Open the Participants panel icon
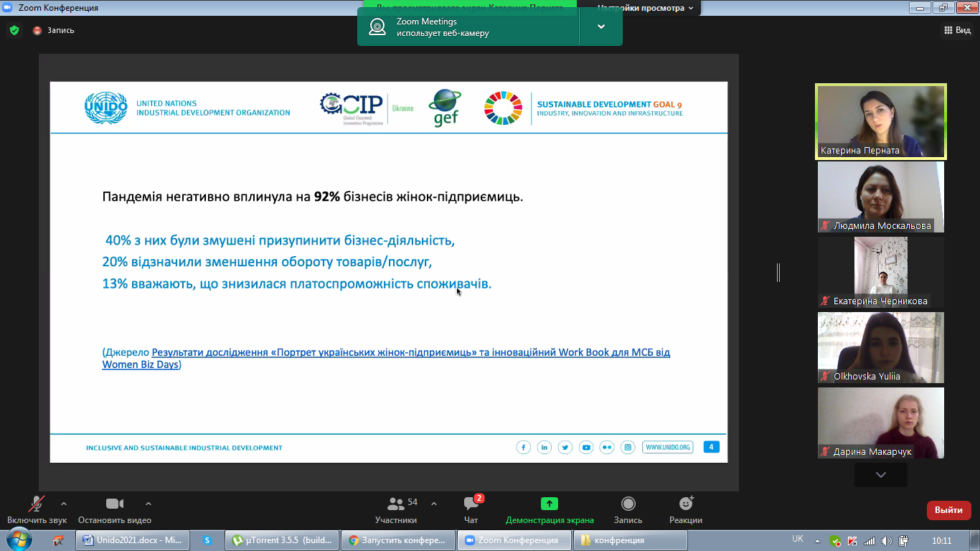This screenshot has width=980, height=551. coord(395,504)
